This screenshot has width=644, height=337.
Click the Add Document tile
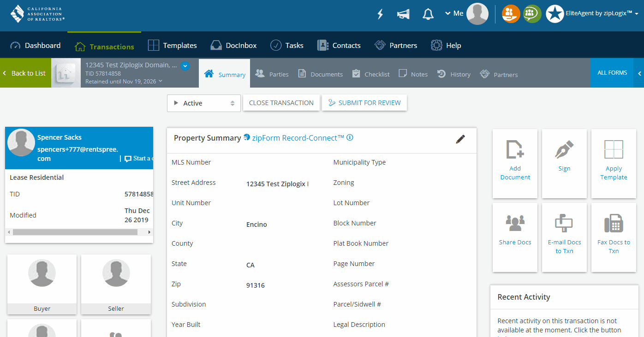pos(515,164)
